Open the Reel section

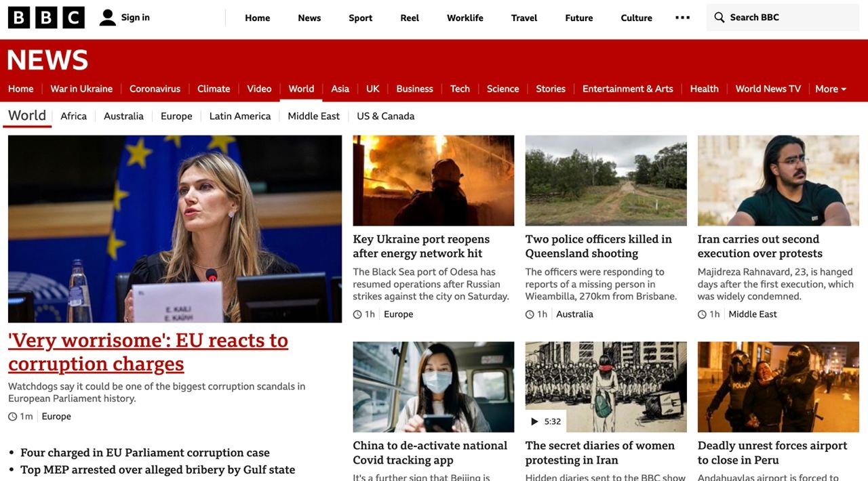coord(410,18)
